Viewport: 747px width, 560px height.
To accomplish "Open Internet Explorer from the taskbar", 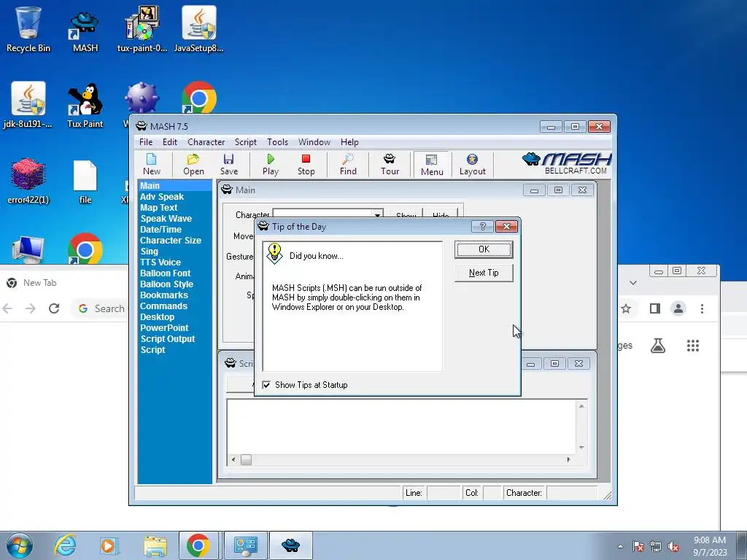I will click(65, 545).
